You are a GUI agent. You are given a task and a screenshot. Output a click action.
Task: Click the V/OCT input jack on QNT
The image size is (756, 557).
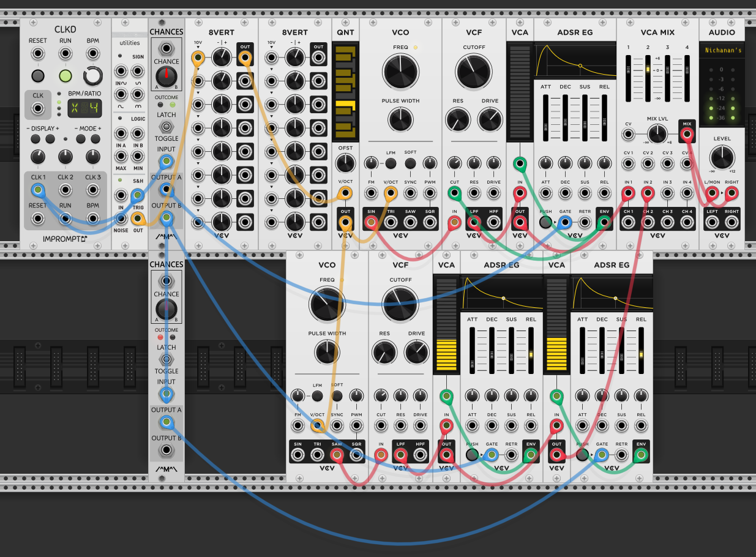tap(345, 193)
